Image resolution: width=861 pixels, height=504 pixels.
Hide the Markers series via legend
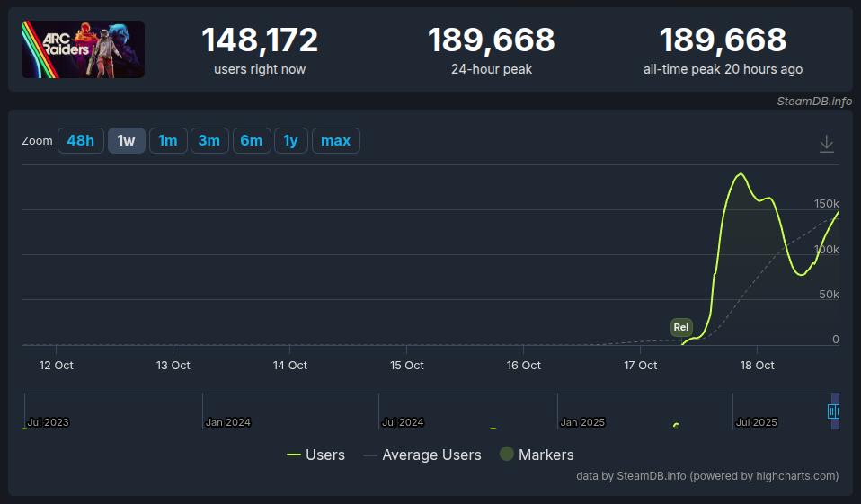[546, 455]
